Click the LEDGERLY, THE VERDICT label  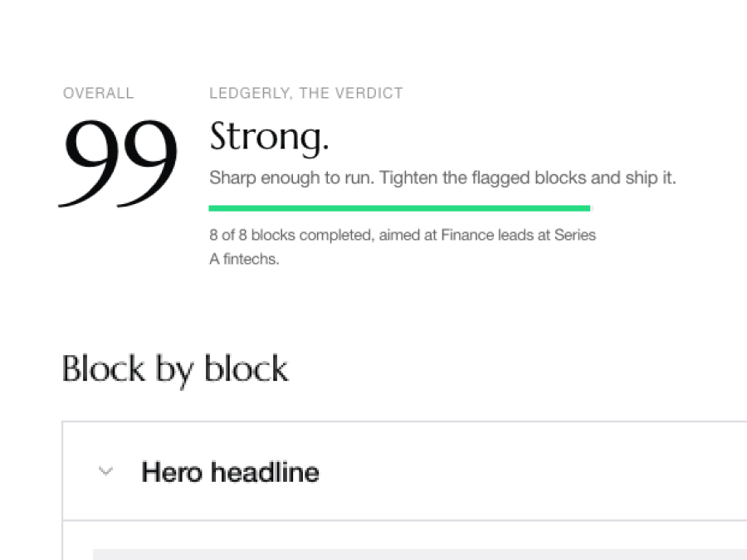[305, 93]
